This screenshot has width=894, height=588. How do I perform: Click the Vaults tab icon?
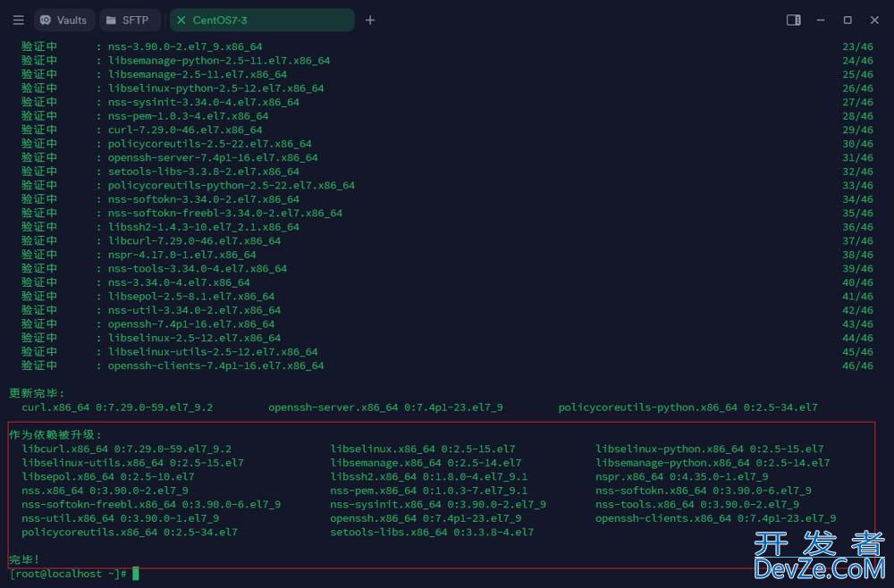(46, 20)
